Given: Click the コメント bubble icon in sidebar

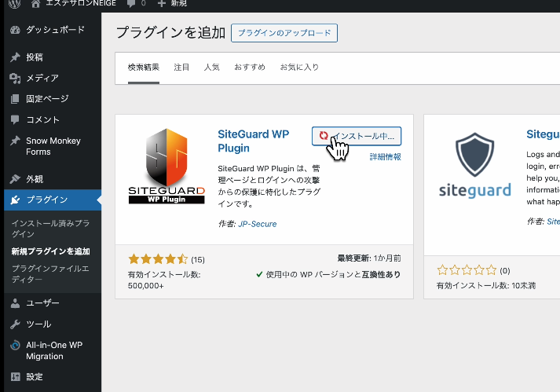Looking at the screenshot, I should 15,119.
